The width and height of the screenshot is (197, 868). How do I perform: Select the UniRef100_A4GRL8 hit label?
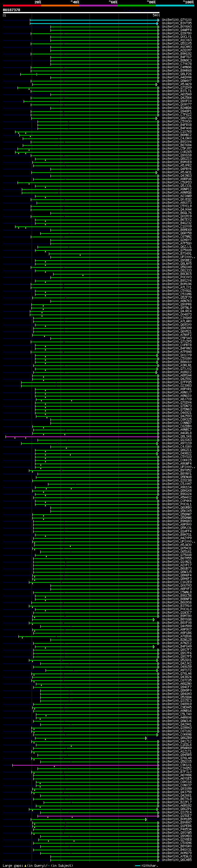pos(177,433)
